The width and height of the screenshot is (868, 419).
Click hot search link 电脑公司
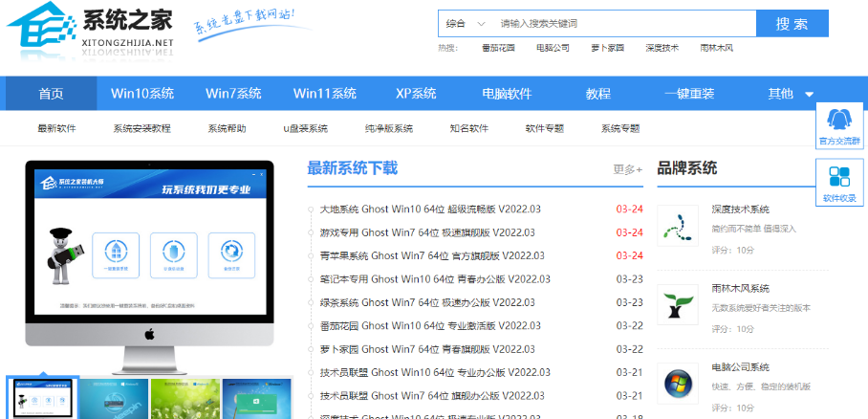click(x=553, y=48)
